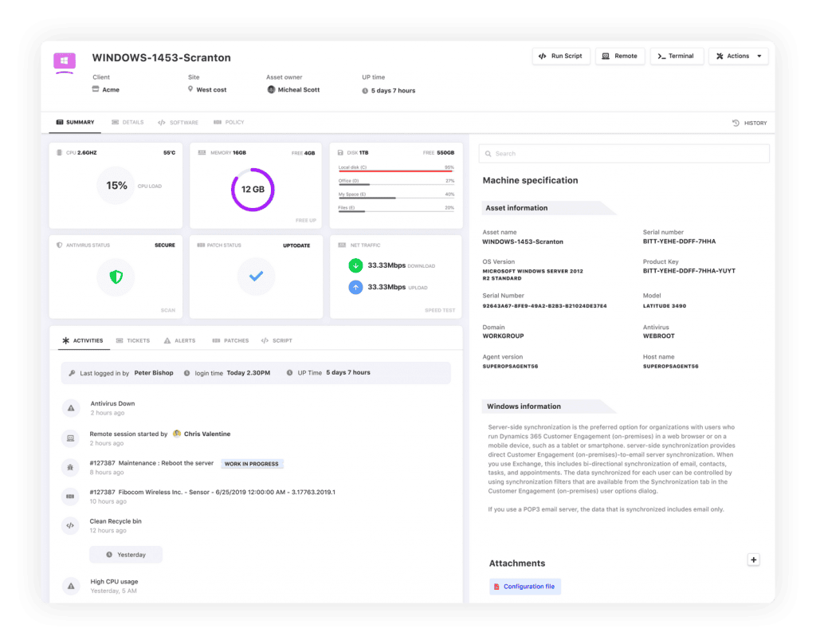Click the Clean Recycle bin script icon
Screen dimensions: 816x644
point(71,525)
